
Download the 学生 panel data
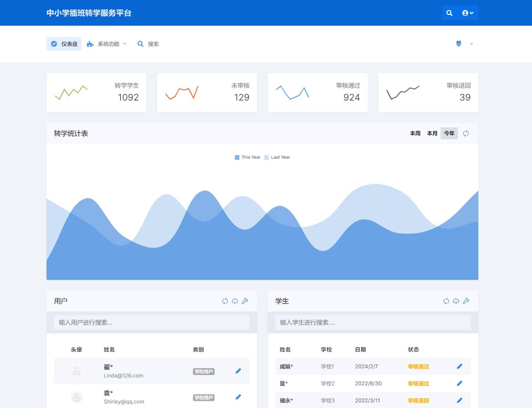[456, 301]
